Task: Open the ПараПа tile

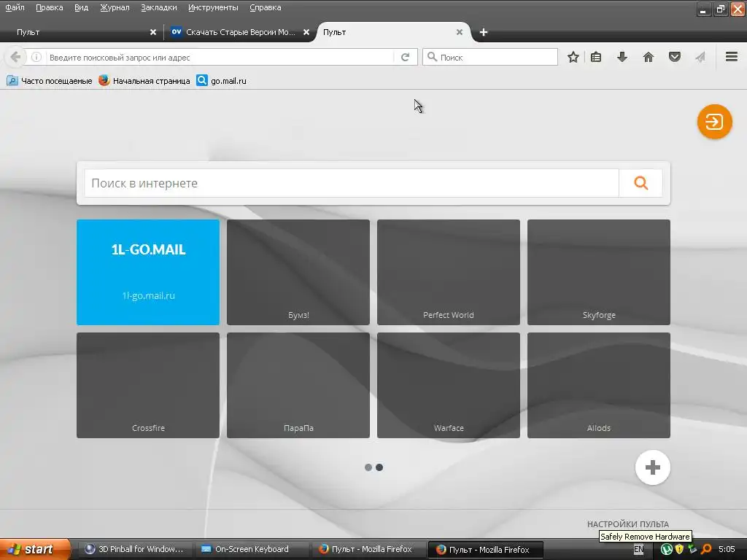Action: click(x=298, y=385)
